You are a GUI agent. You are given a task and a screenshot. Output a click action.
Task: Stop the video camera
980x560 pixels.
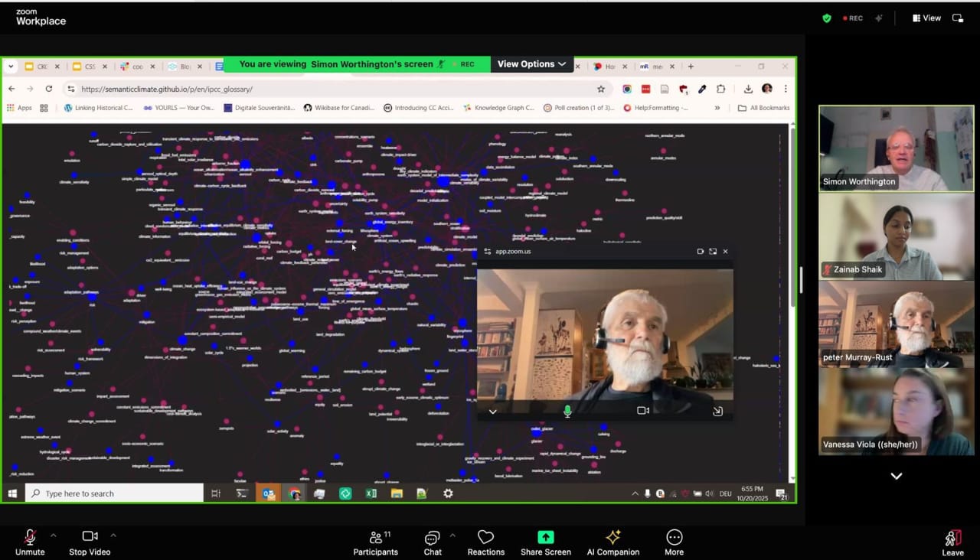pos(90,542)
